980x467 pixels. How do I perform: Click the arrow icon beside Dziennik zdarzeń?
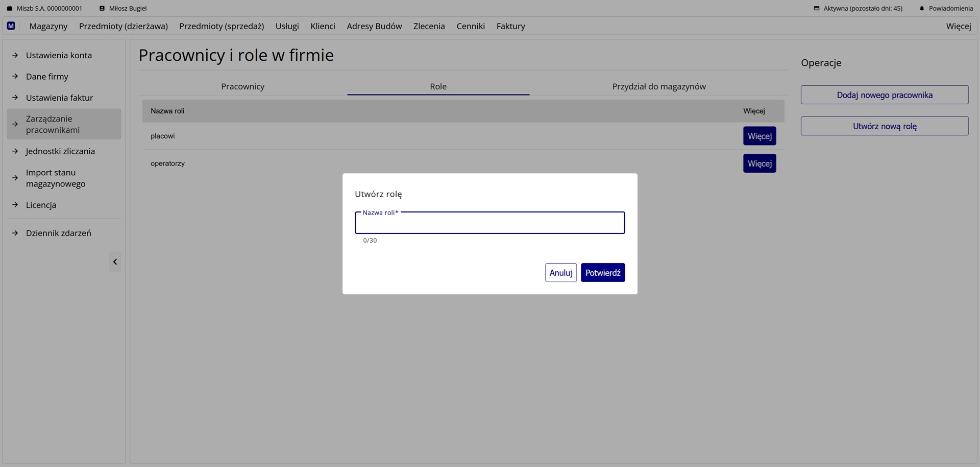[x=15, y=233]
